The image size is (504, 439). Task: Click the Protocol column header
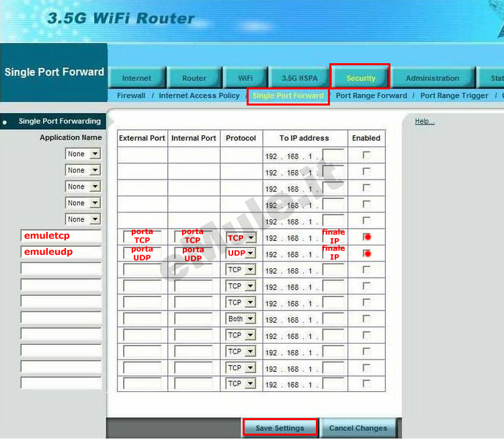tap(241, 138)
